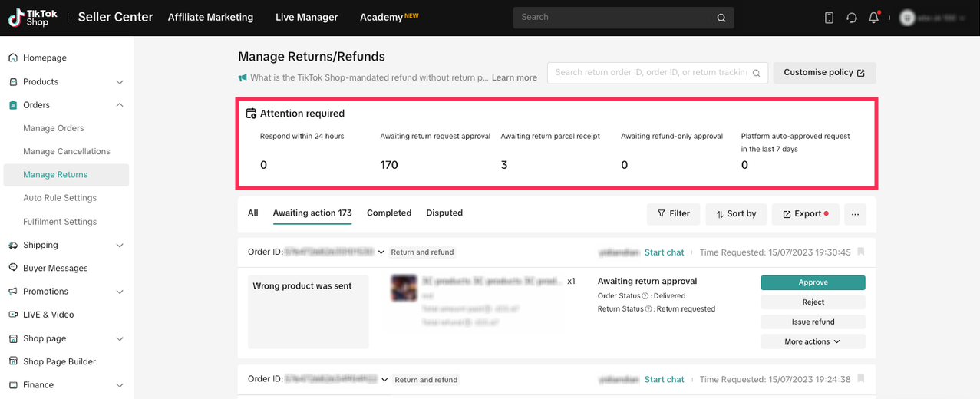This screenshot has width=980, height=399.
Task: Open notifications bell icon
Action: point(873,18)
